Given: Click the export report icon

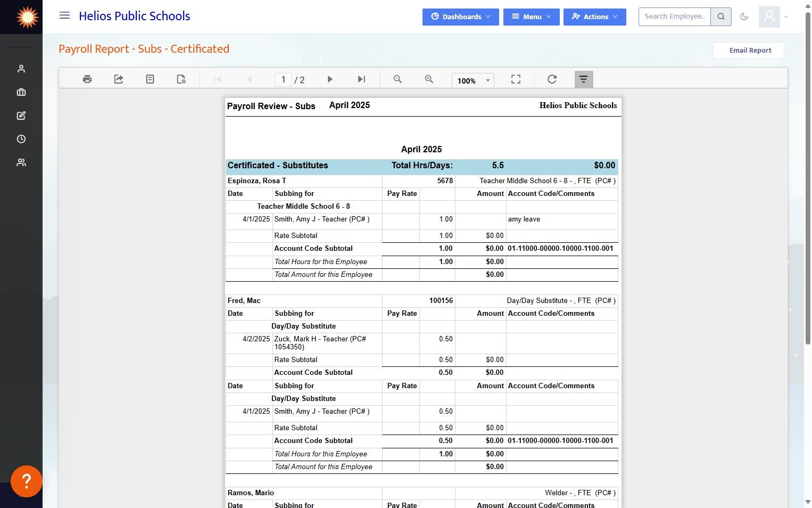Looking at the screenshot, I should pyautogui.click(x=119, y=79).
